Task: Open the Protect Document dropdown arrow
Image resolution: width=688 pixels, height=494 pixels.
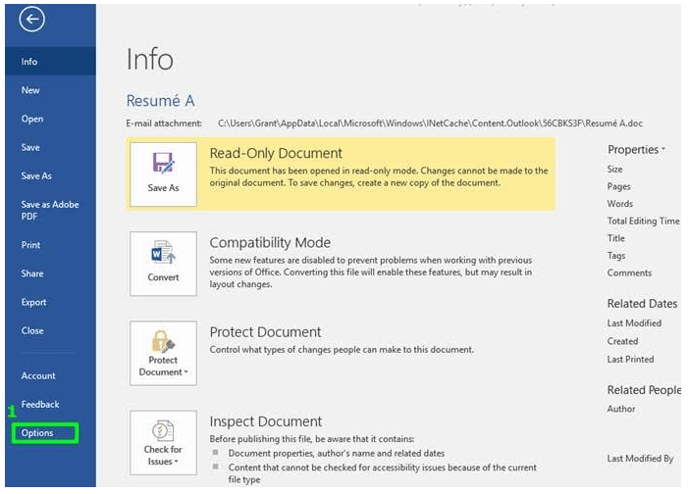Action: click(x=183, y=372)
